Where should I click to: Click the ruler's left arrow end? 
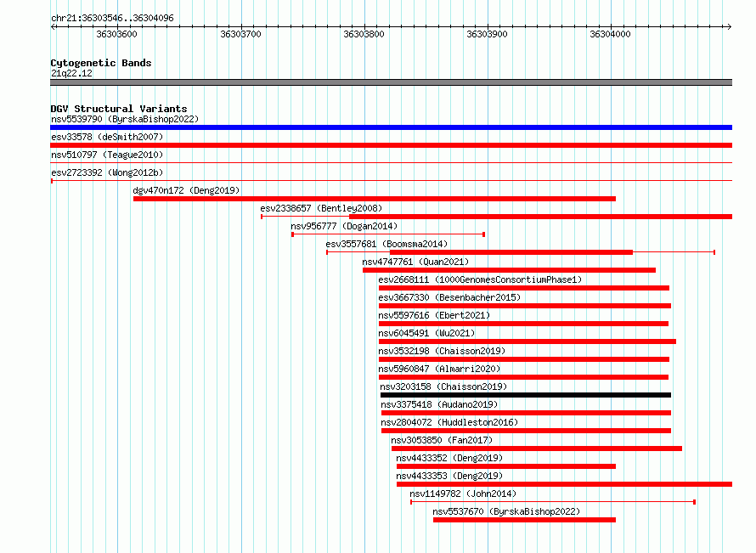[x=54, y=26]
